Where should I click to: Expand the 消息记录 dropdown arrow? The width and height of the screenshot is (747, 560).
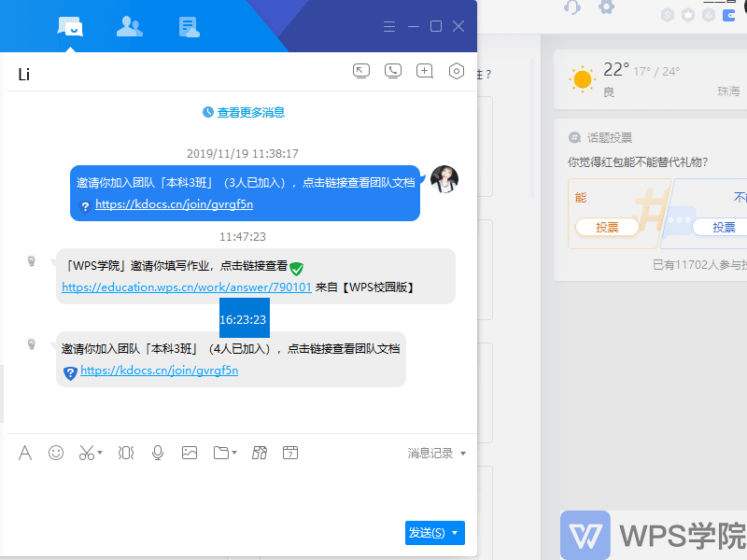[x=463, y=454]
